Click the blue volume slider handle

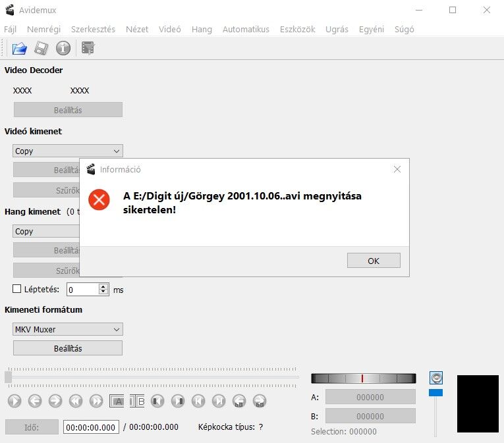pyautogui.click(x=435, y=392)
